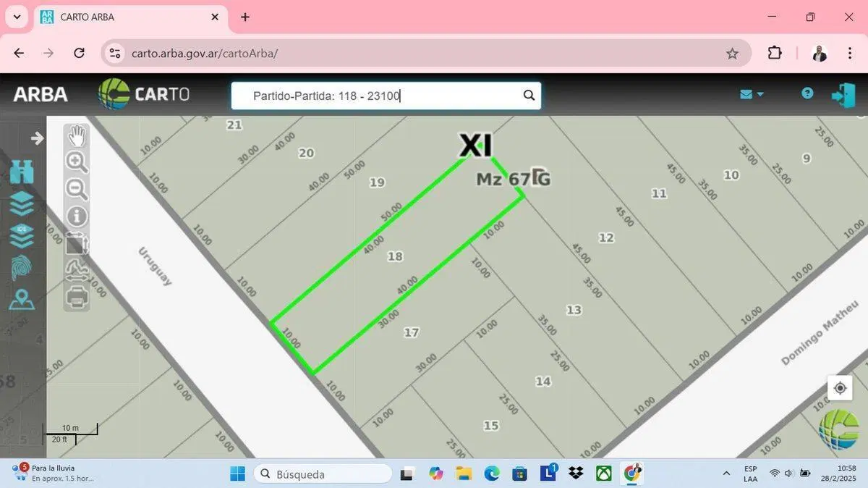Open Microsoft Edge from taskbar

tap(492, 474)
